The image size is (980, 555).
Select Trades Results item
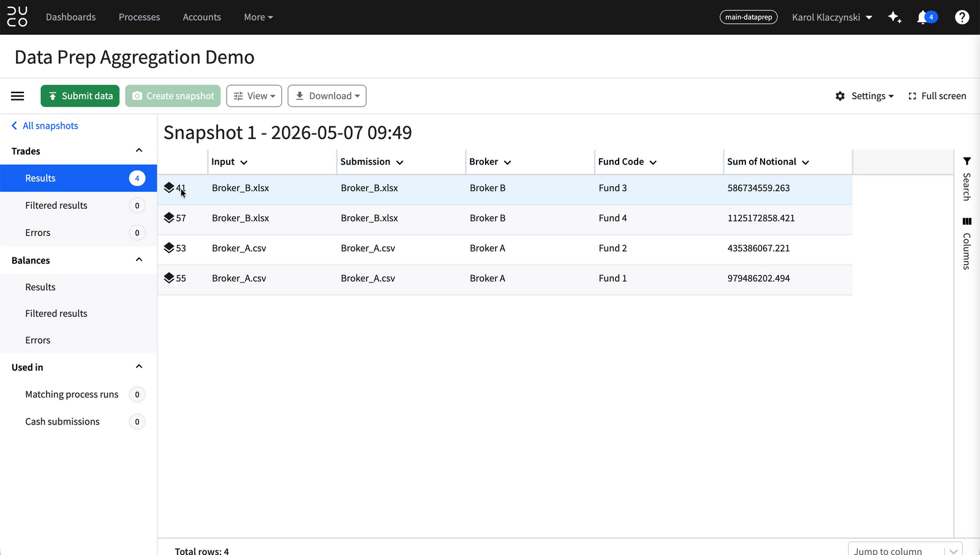[78, 178]
